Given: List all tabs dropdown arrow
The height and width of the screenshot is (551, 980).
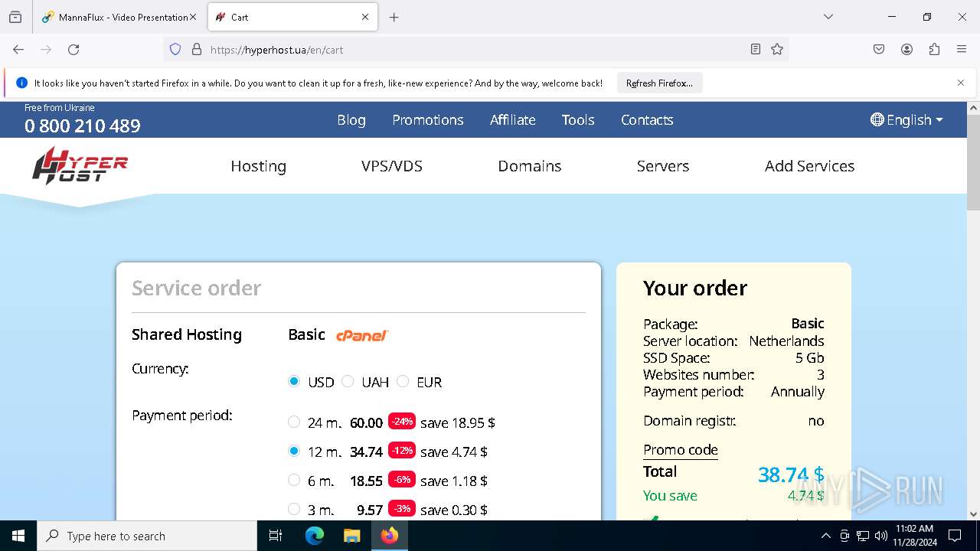Looking at the screenshot, I should [828, 17].
